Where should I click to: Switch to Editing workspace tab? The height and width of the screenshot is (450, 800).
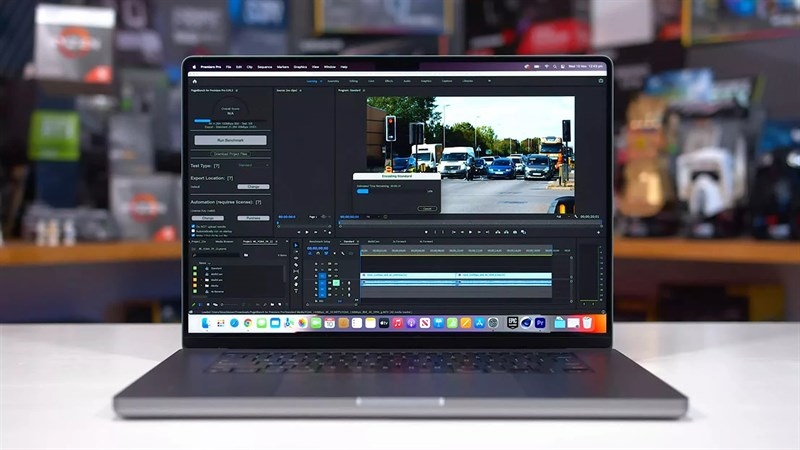tap(353, 81)
